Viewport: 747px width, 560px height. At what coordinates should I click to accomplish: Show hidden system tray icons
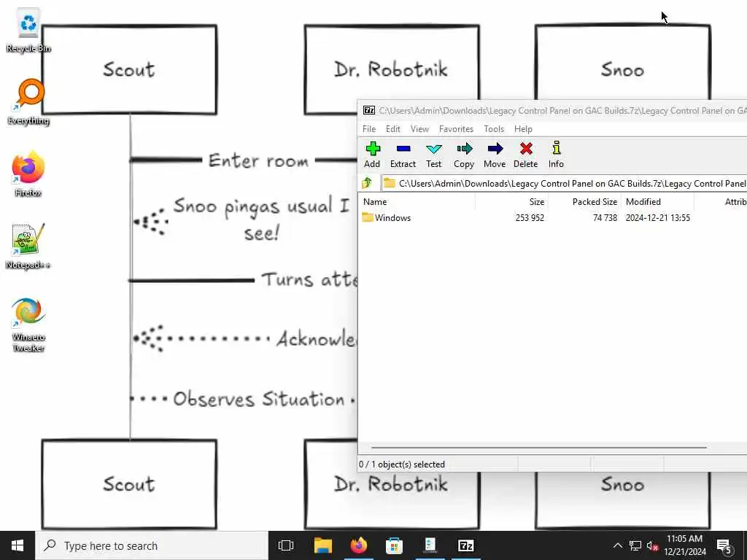tap(617, 545)
